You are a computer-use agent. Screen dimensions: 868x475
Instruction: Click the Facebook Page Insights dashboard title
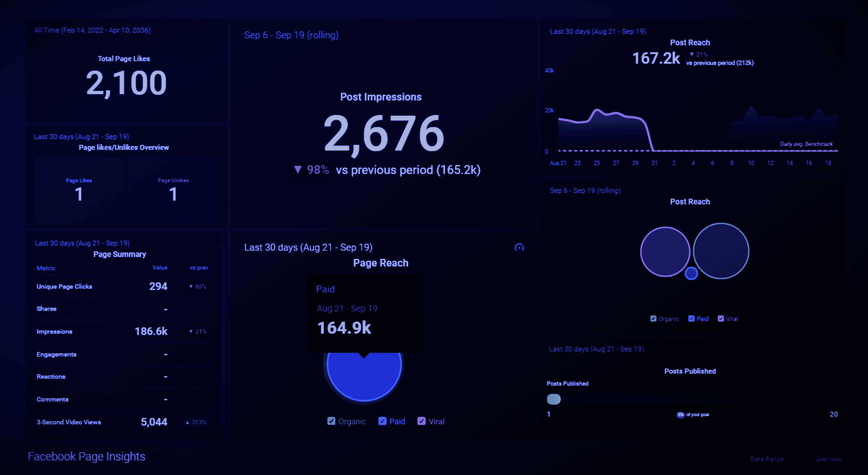pyautogui.click(x=87, y=457)
